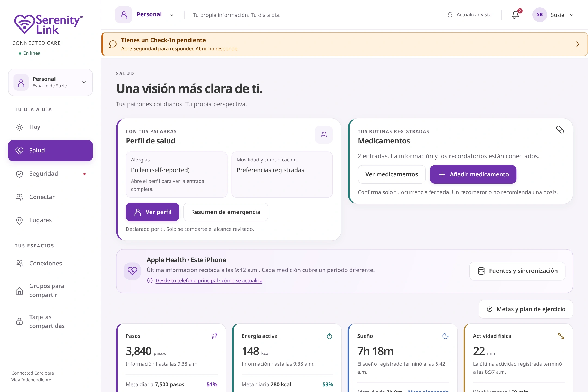This screenshot has width=588, height=392.
Task: Open the Suzie account menu chevron
Action: 571,15
